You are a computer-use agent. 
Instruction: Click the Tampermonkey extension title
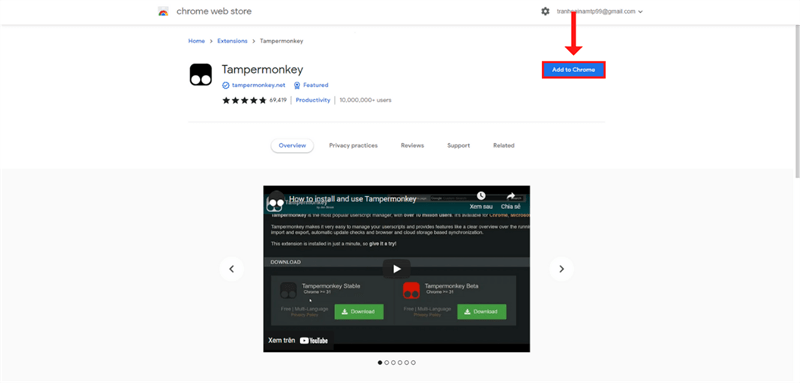tap(263, 69)
